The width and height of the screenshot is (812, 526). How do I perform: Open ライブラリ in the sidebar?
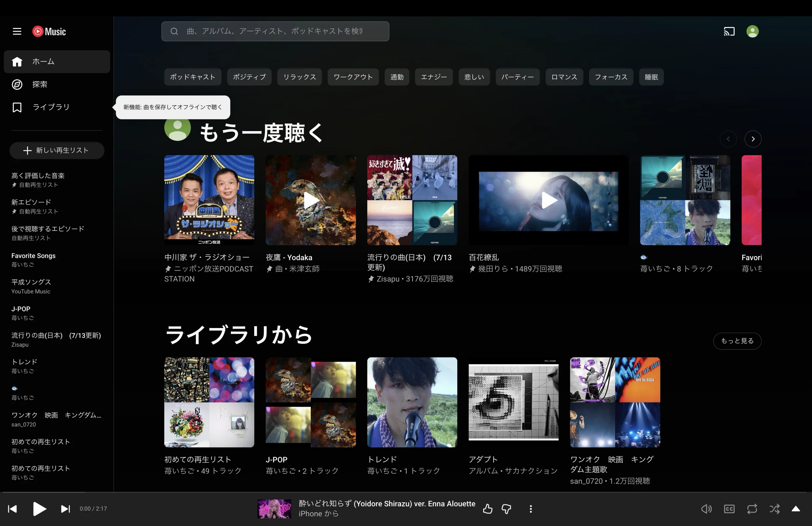click(x=57, y=107)
